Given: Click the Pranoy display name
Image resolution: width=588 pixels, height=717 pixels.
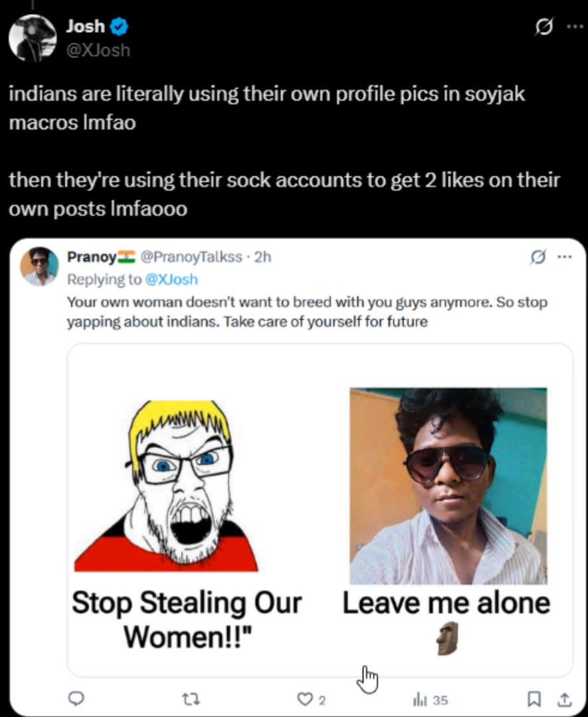Looking at the screenshot, I should (92, 257).
